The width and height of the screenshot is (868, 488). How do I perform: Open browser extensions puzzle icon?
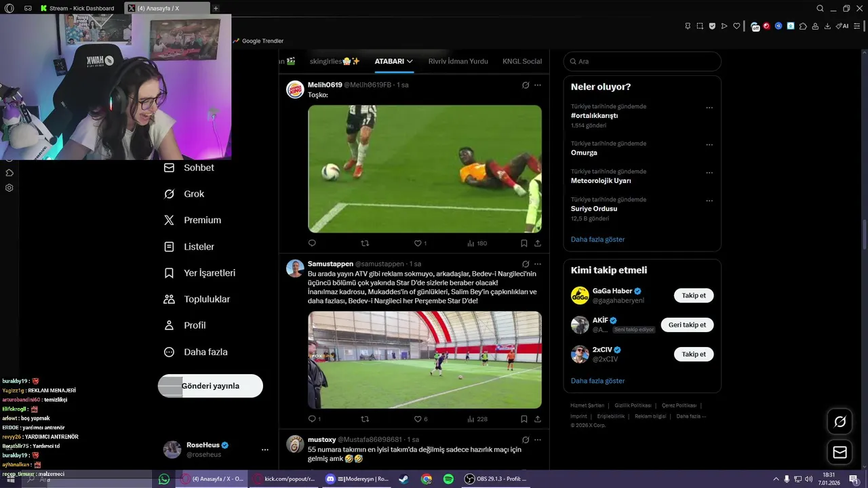click(x=803, y=26)
